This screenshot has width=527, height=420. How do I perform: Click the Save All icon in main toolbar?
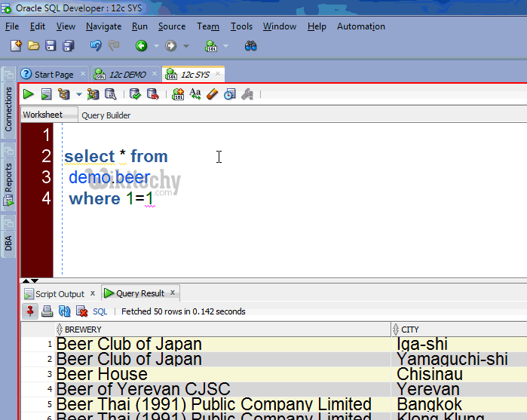point(68,46)
